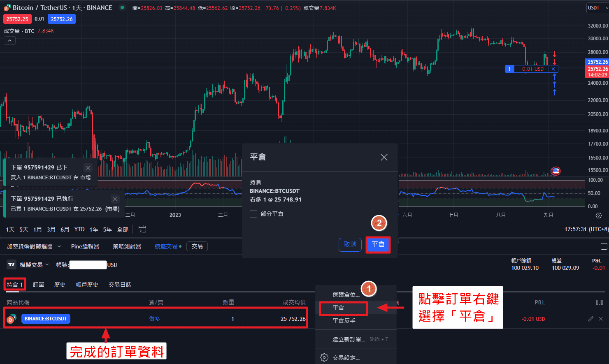Click the BINANCE:BTCUSDT symbol tag in positions
This screenshot has width=609, height=364.
coord(46,319)
